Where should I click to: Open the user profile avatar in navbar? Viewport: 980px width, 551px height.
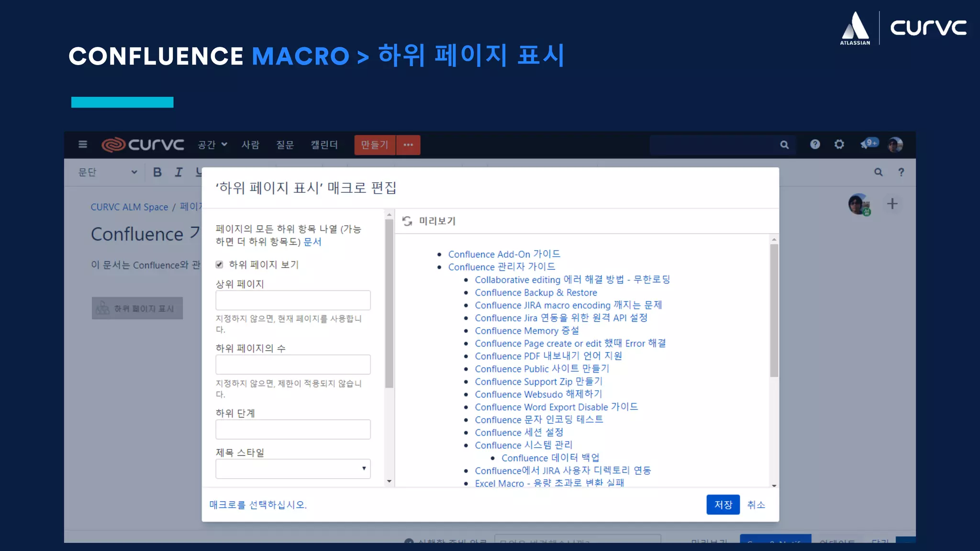tap(895, 144)
